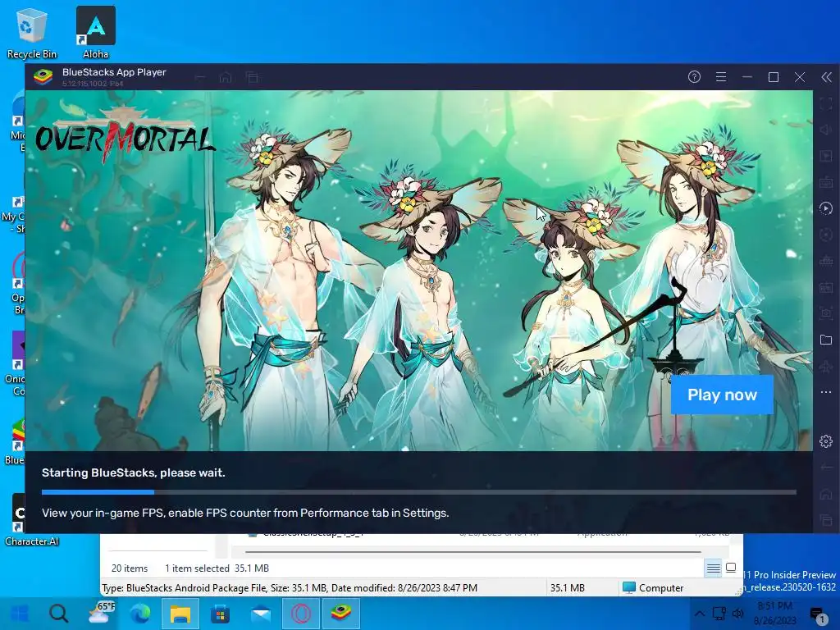Click the airplane mode icon in the BlueStacks sidebar

click(x=826, y=366)
